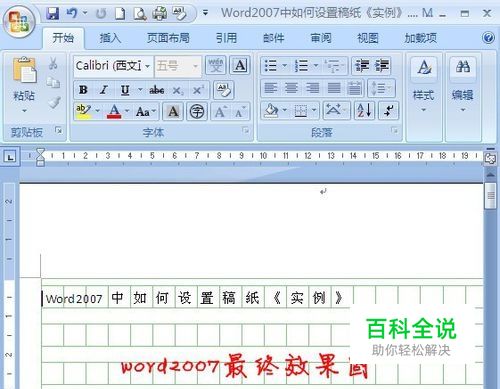Open the 插入 tab

tap(110, 38)
